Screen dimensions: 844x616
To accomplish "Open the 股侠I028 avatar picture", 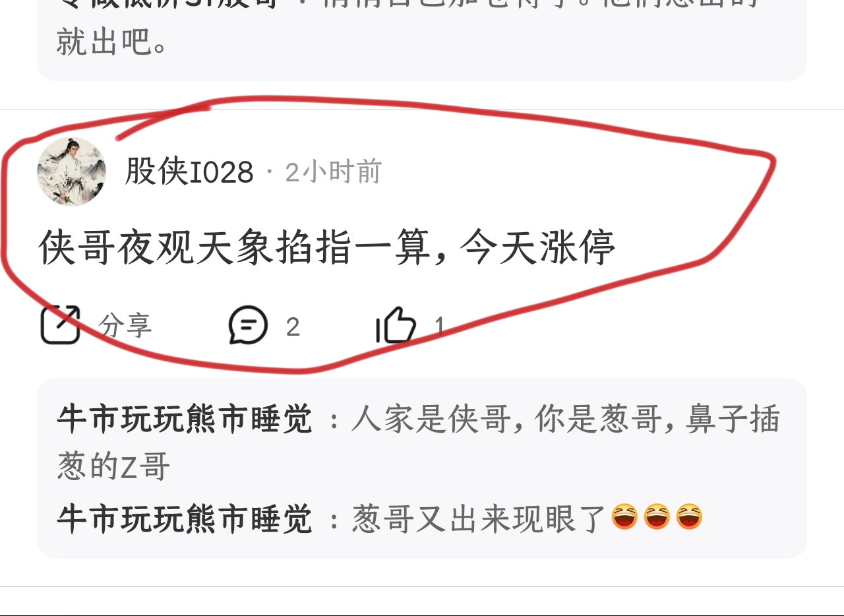I will click(71, 171).
